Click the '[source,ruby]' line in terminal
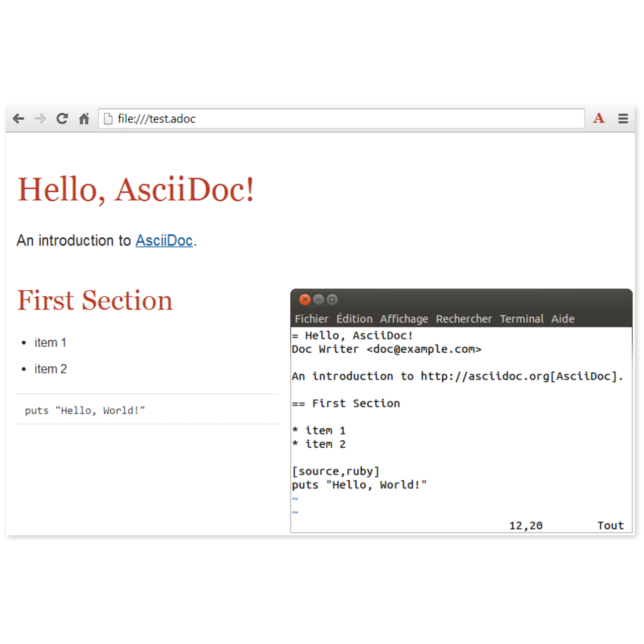Image resolution: width=644 pixels, height=644 pixels. 336,471
